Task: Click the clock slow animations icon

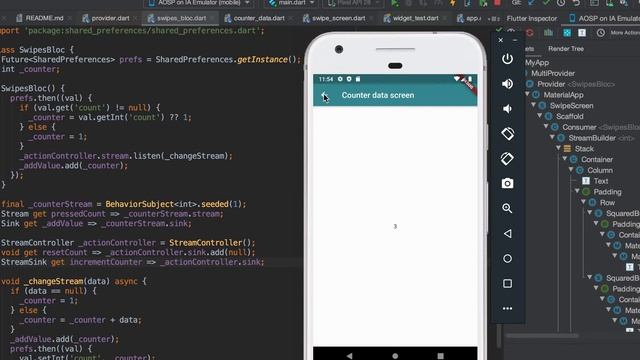Action: click(x=600, y=33)
